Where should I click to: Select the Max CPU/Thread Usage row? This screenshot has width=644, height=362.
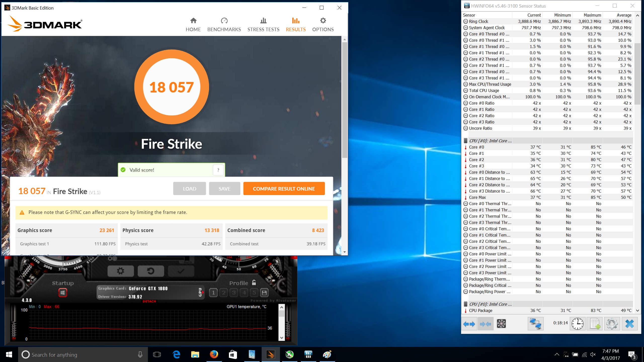click(x=547, y=84)
